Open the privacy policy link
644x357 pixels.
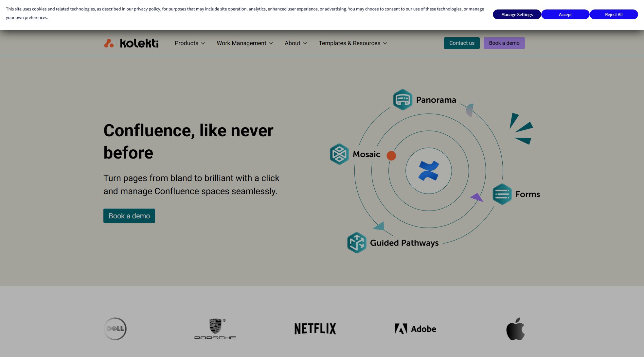(147, 9)
